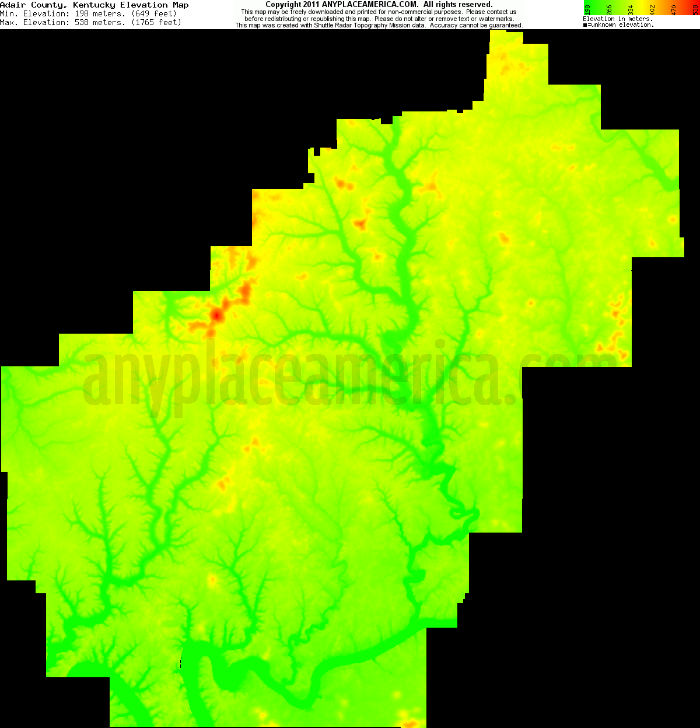Click the yellow midpoint of elevation scale
700x728 pixels.
point(640,6)
